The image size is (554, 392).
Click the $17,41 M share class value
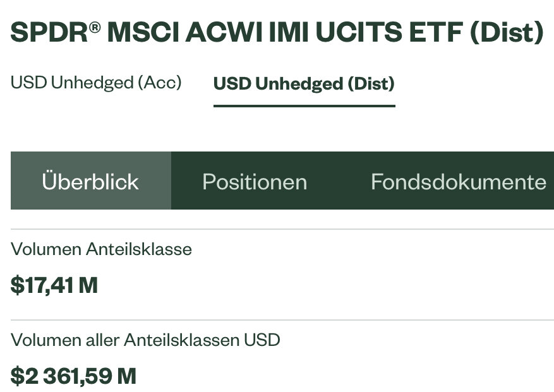coord(54,285)
